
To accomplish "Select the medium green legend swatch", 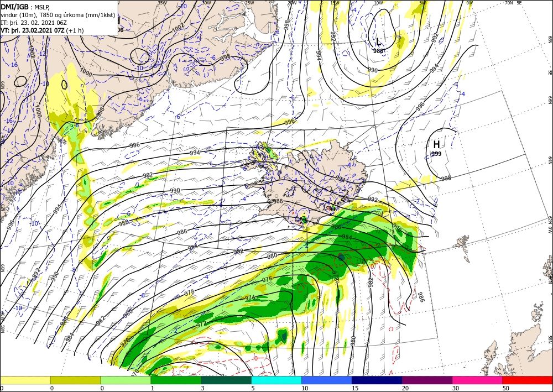I will click(x=176, y=380).
